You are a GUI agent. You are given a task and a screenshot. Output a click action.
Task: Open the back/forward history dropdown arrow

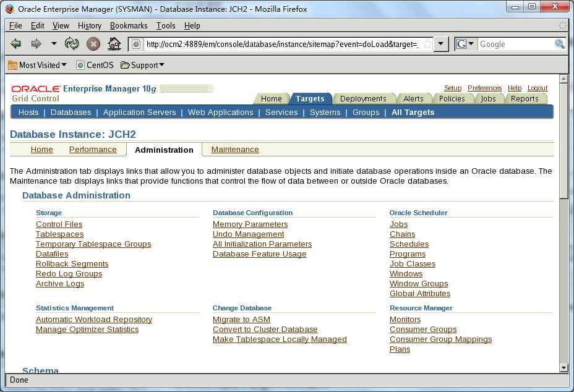point(54,44)
